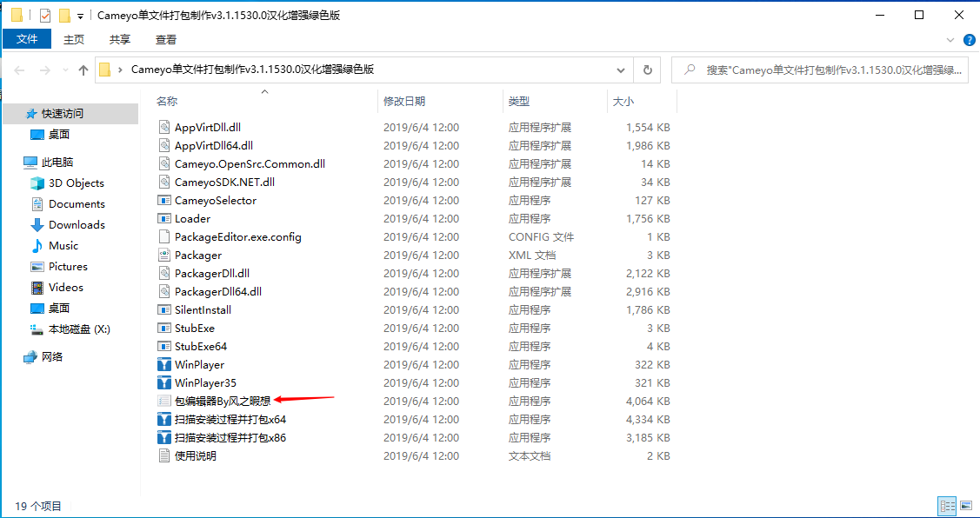
Task: Open the quick access toolbar customize dropdown
Action: tap(80, 17)
